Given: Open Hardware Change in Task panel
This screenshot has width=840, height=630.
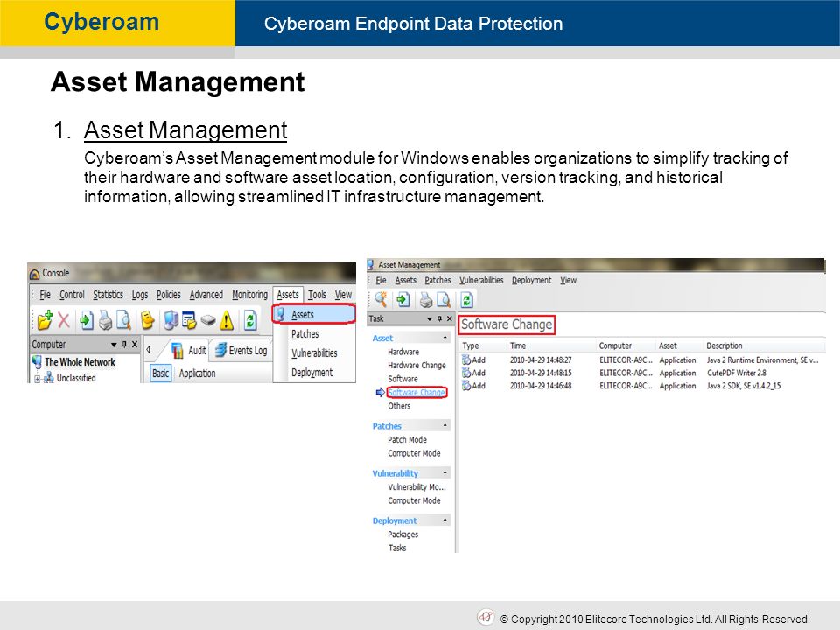Looking at the screenshot, I should click(x=416, y=366).
